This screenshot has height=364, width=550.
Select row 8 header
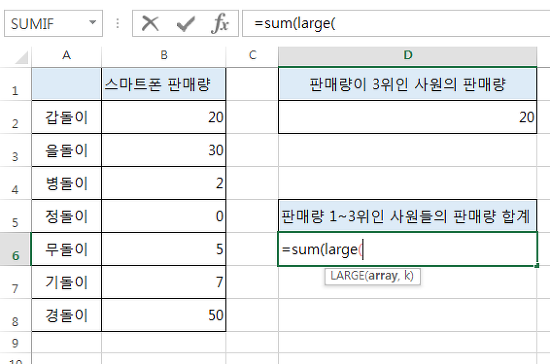coord(15,315)
